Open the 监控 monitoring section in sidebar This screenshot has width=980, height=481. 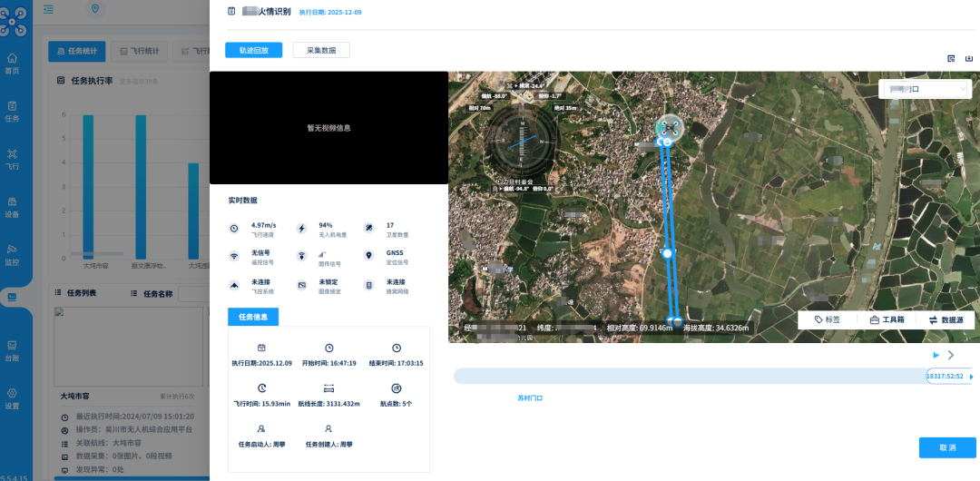tap(12, 255)
